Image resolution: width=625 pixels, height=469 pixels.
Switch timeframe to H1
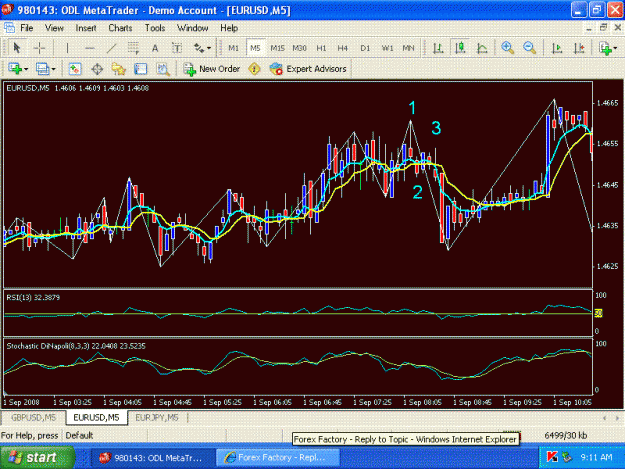point(321,48)
